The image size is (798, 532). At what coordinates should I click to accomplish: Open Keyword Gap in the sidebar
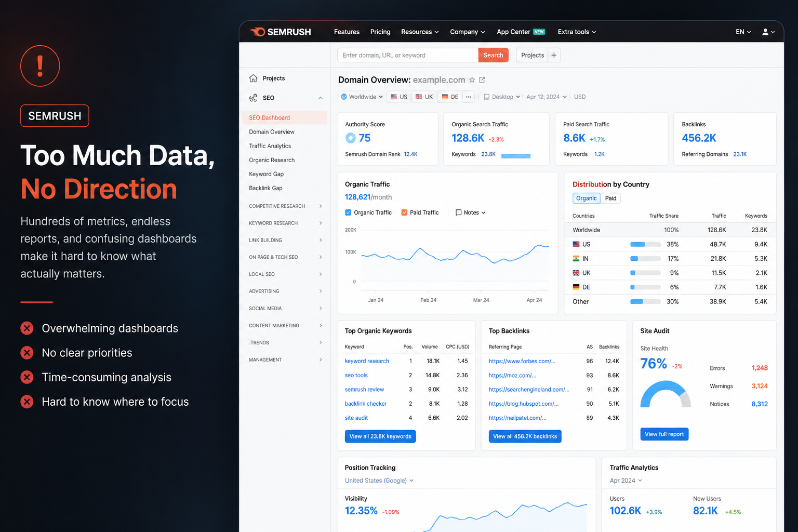coord(267,174)
